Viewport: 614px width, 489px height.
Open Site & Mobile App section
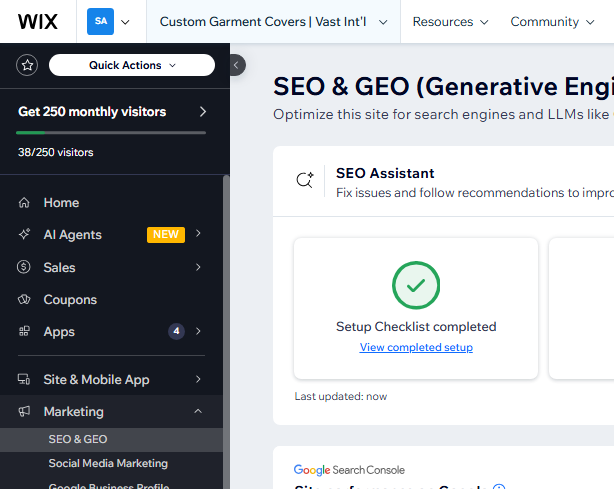coord(111,379)
